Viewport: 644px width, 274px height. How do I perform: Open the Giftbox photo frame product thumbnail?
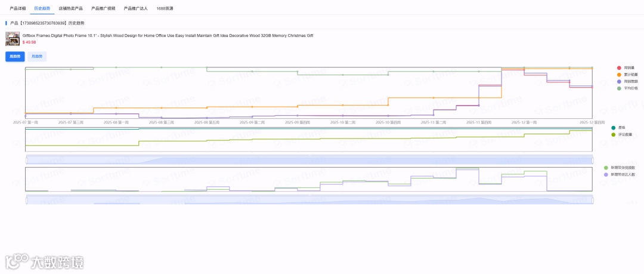[13, 39]
